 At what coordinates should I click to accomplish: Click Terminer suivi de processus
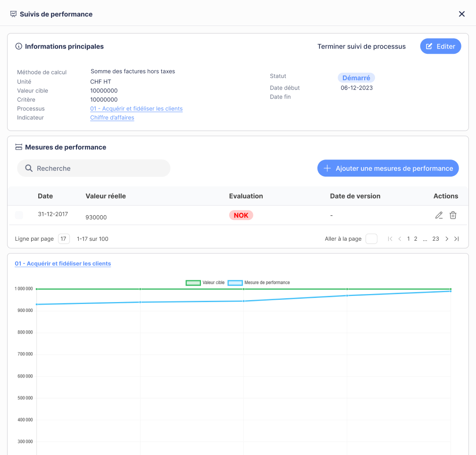tap(361, 46)
